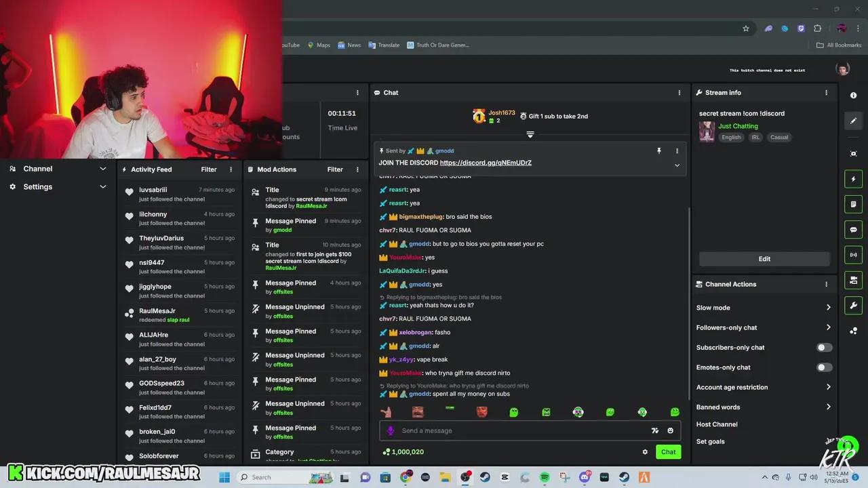868x488 pixels.
Task: Open Discord from the taskbar
Action: [x=585, y=477]
